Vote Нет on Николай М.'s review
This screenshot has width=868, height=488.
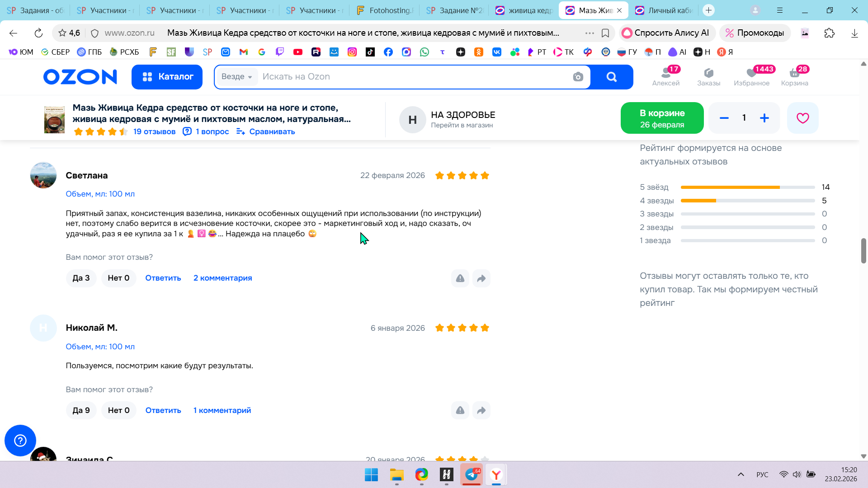pos(118,410)
